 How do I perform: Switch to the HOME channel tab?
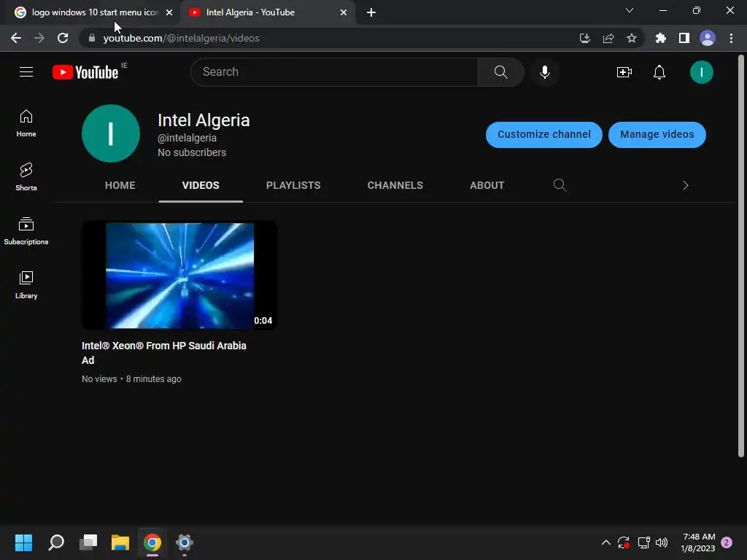(120, 185)
